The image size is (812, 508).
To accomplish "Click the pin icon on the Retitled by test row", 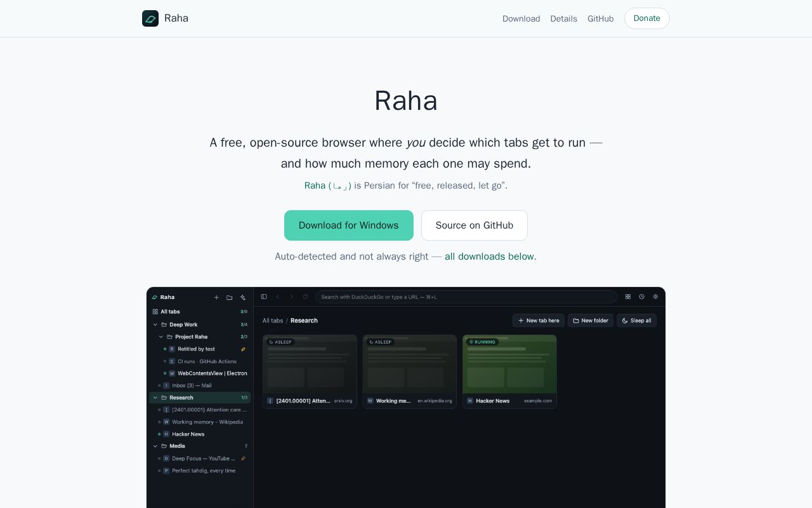I will click(x=244, y=349).
